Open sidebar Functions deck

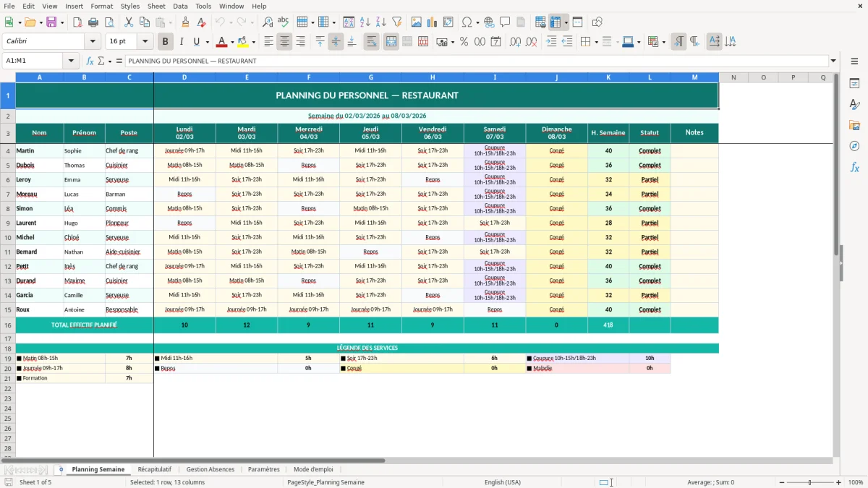tap(854, 167)
